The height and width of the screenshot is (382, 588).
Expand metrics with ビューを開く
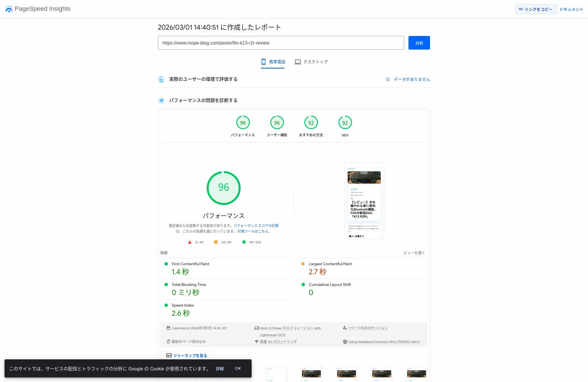tap(414, 253)
